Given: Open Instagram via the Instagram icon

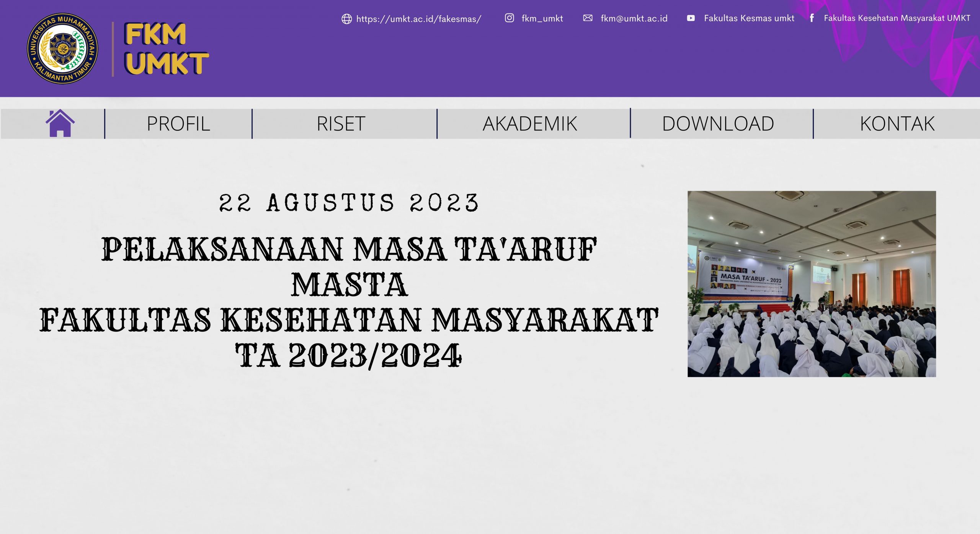Looking at the screenshot, I should 509,18.
